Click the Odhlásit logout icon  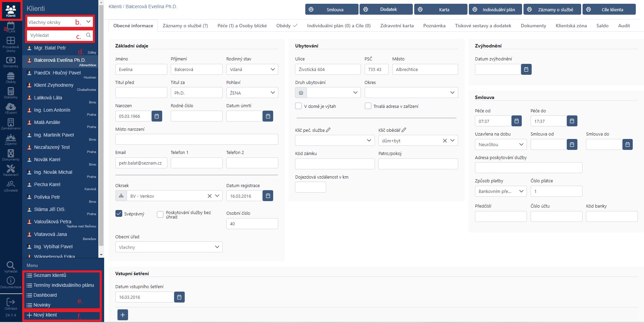11,303
